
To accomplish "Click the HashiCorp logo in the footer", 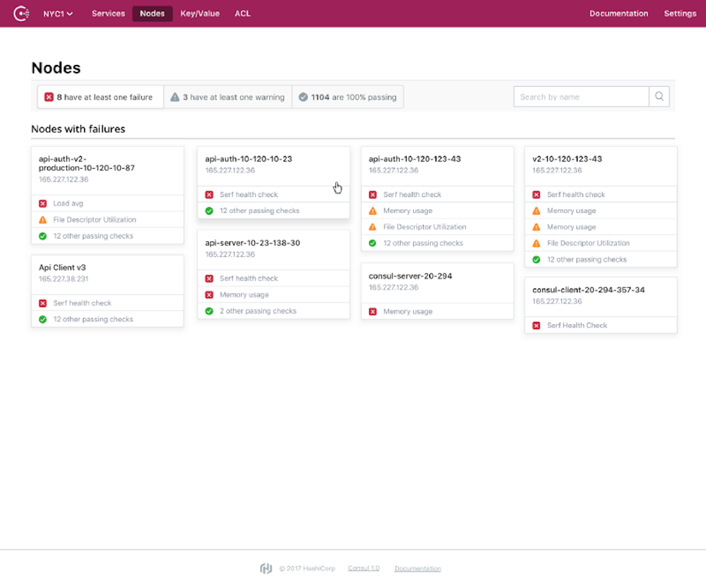I will click(x=265, y=568).
